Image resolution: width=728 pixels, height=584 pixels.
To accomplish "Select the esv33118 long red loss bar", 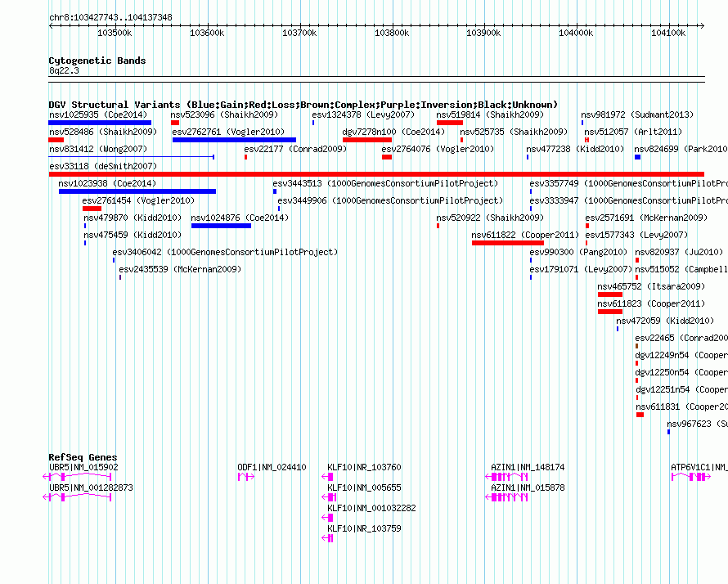I will coord(376,174).
